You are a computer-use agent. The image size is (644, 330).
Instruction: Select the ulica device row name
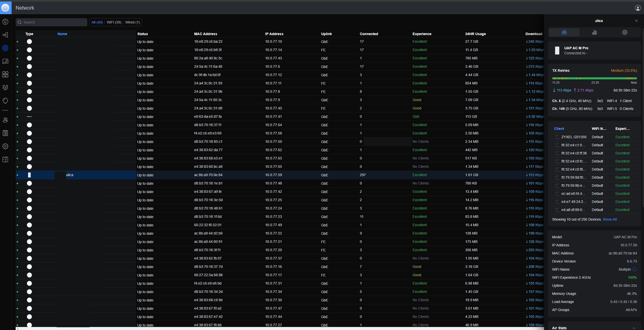(70, 175)
